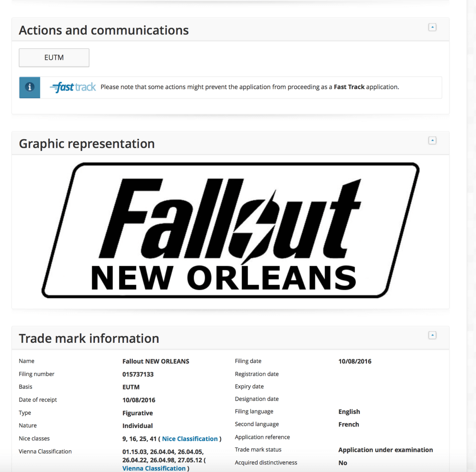Select the Basis value EUTM
The height and width of the screenshot is (472, 476).
131,387
